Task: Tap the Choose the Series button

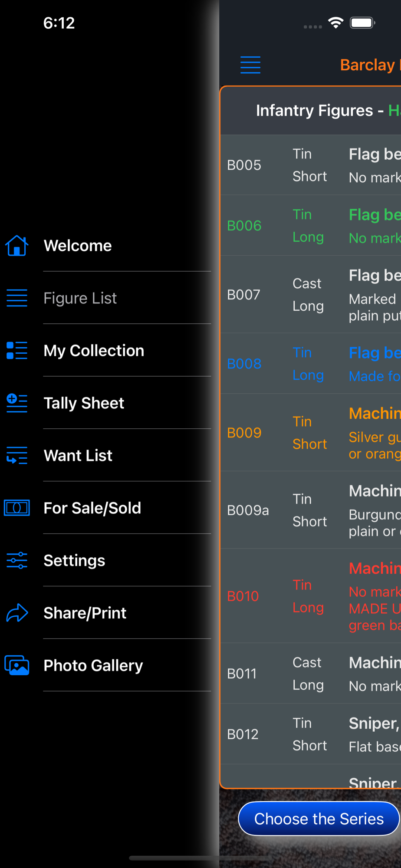Action: tap(319, 819)
